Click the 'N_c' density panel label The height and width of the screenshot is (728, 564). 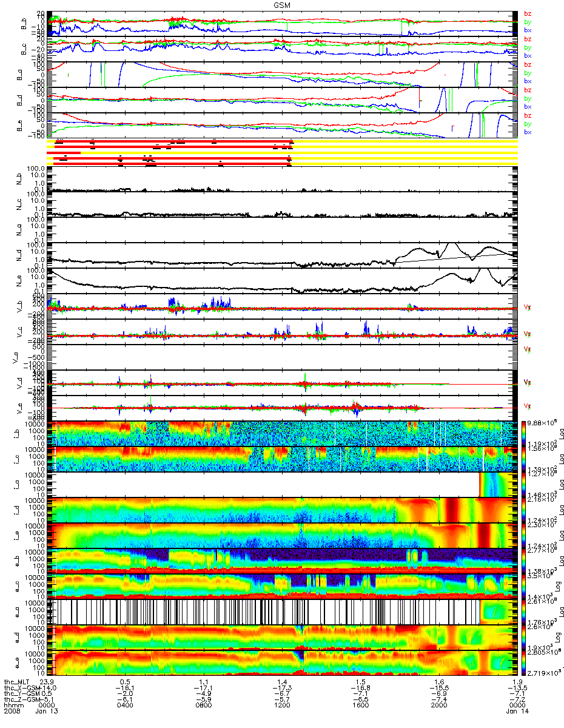click(x=18, y=205)
